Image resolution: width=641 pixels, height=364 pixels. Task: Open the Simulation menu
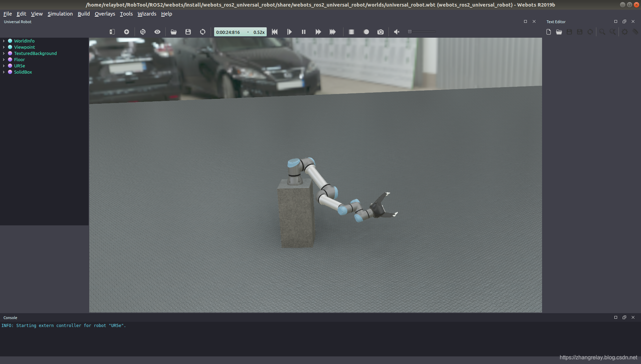pos(60,14)
